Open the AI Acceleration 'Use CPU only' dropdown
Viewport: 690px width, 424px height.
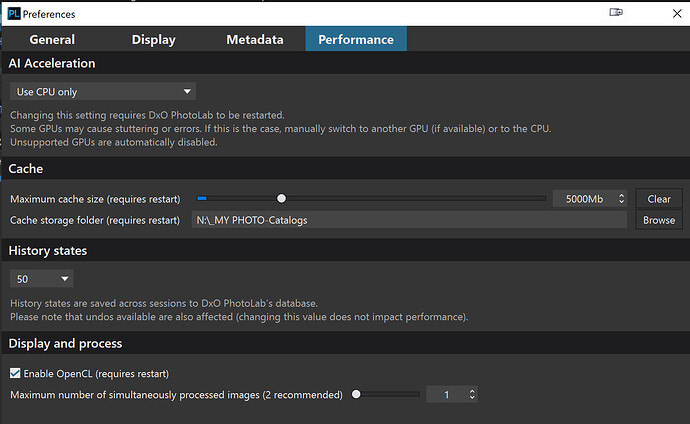[x=102, y=92]
